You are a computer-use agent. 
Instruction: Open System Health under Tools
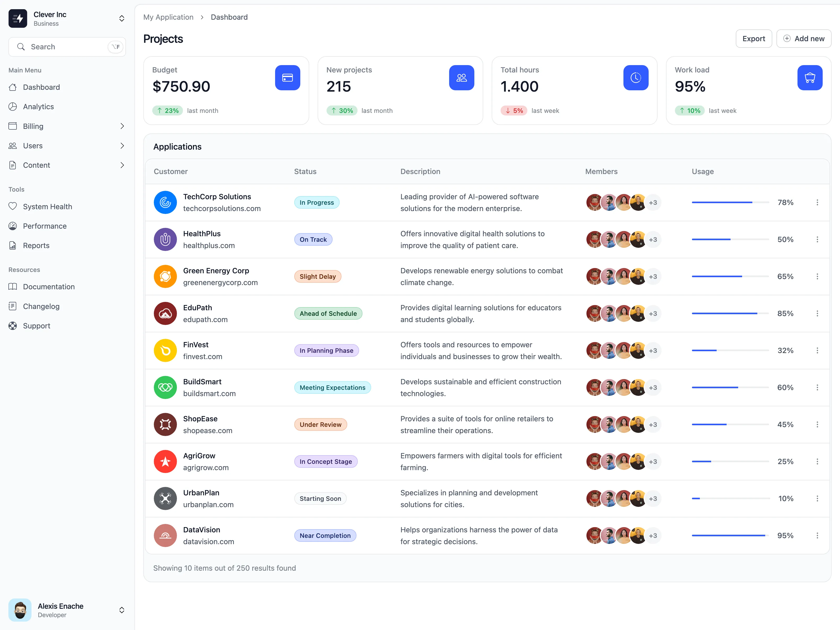coord(48,207)
